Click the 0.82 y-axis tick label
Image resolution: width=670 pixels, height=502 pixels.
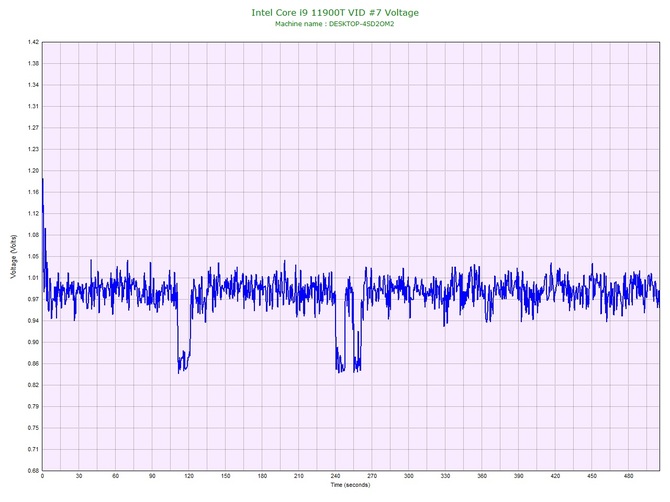(33, 385)
